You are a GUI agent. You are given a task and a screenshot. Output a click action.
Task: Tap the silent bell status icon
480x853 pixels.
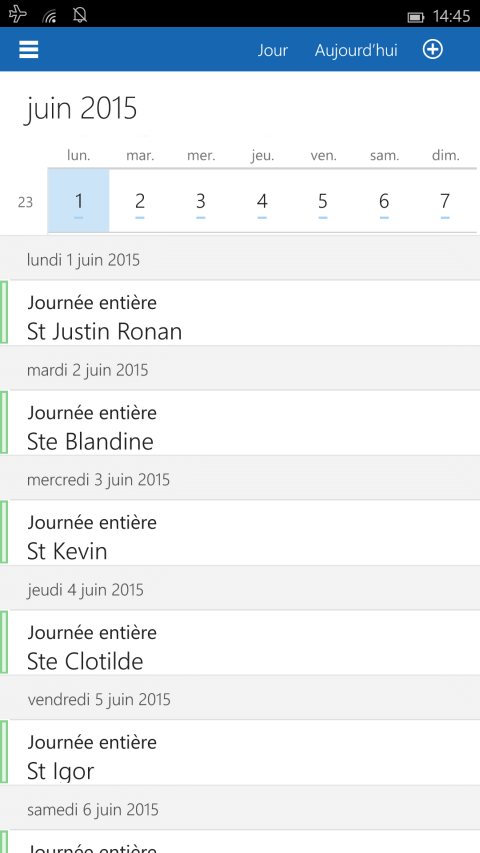tap(80, 15)
